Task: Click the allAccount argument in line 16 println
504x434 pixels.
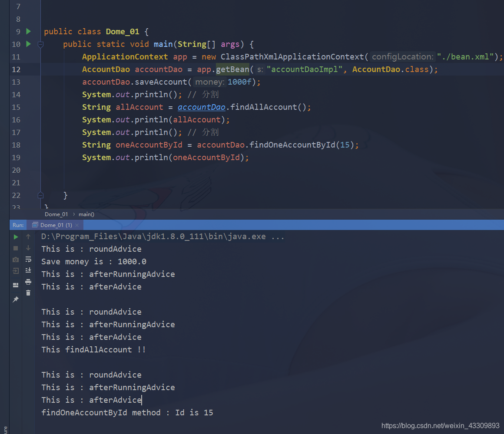Action: pos(197,120)
